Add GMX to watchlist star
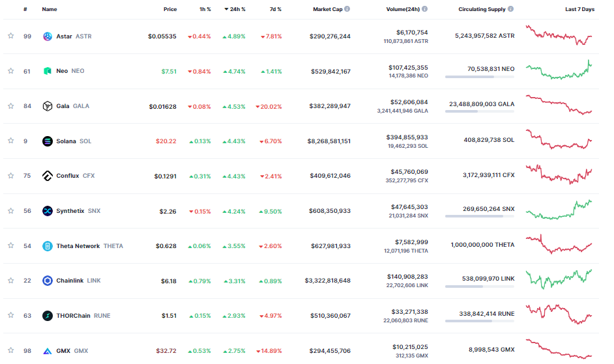614x364 pixels. click(x=11, y=350)
